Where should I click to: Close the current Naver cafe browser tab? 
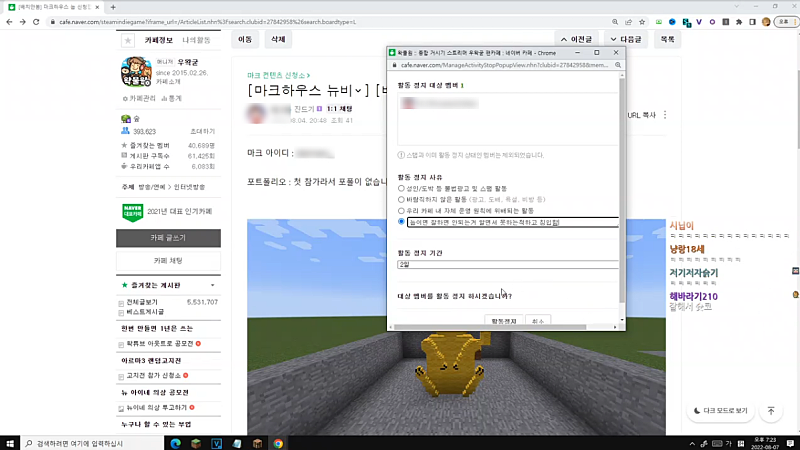pyautogui.click(x=97, y=7)
